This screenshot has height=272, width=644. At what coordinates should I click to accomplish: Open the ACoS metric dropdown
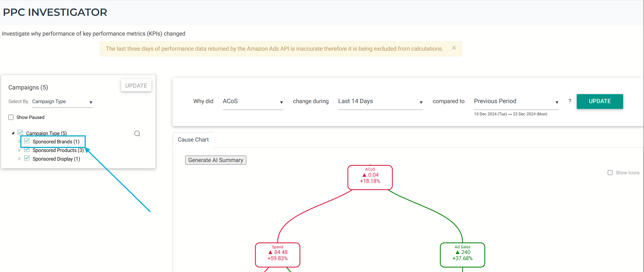point(253,102)
